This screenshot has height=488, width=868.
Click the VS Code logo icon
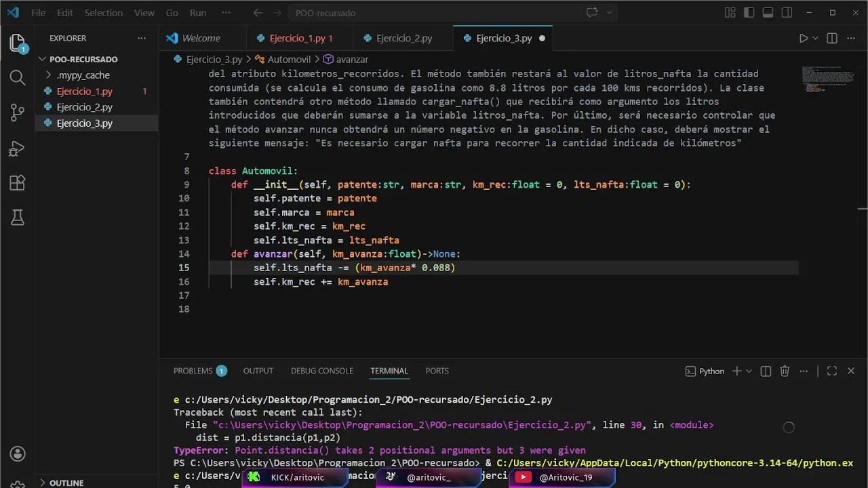click(13, 12)
